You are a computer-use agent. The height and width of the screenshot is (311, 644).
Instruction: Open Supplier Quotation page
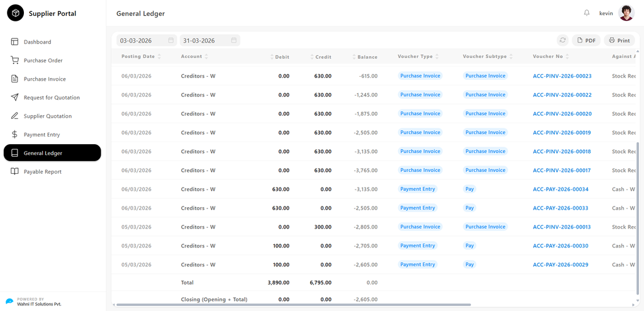pos(52,116)
